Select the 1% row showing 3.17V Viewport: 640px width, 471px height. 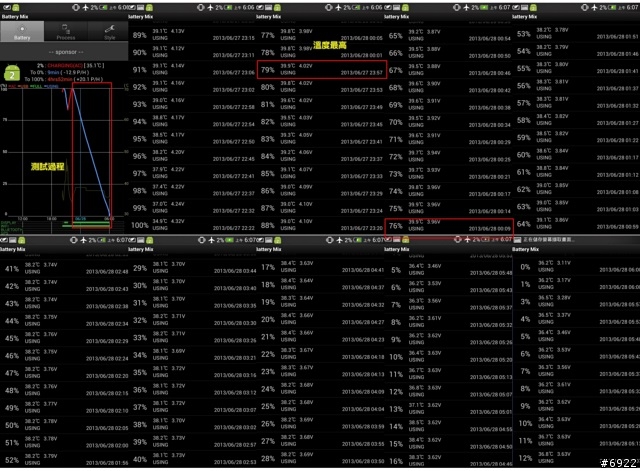click(576, 284)
